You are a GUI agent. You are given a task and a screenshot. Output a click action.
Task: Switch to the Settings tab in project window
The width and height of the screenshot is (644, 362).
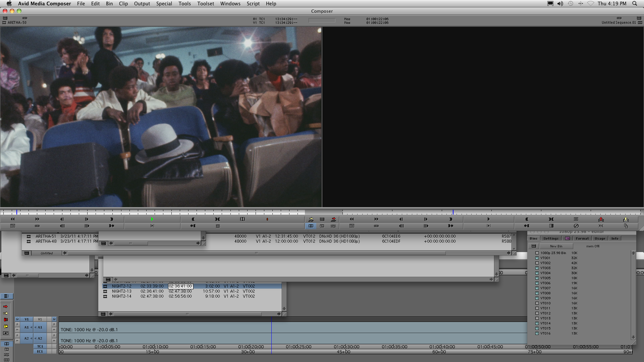point(551,238)
